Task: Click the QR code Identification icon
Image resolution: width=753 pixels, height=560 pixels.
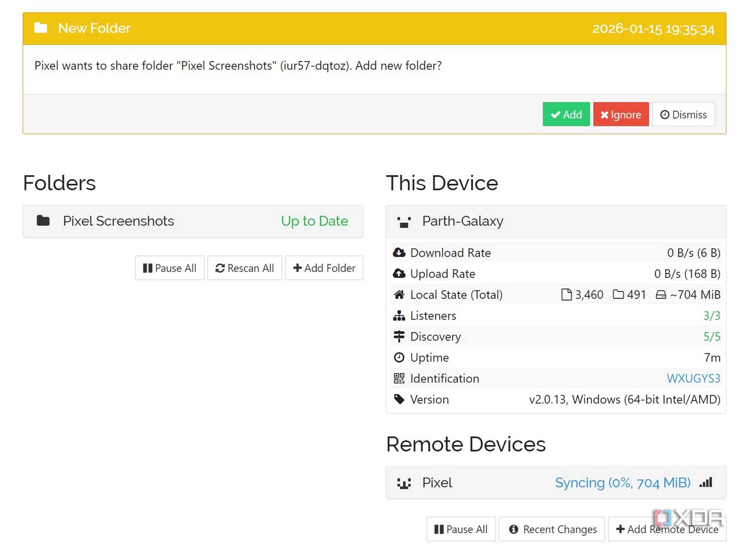Action: click(x=399, y=379)
